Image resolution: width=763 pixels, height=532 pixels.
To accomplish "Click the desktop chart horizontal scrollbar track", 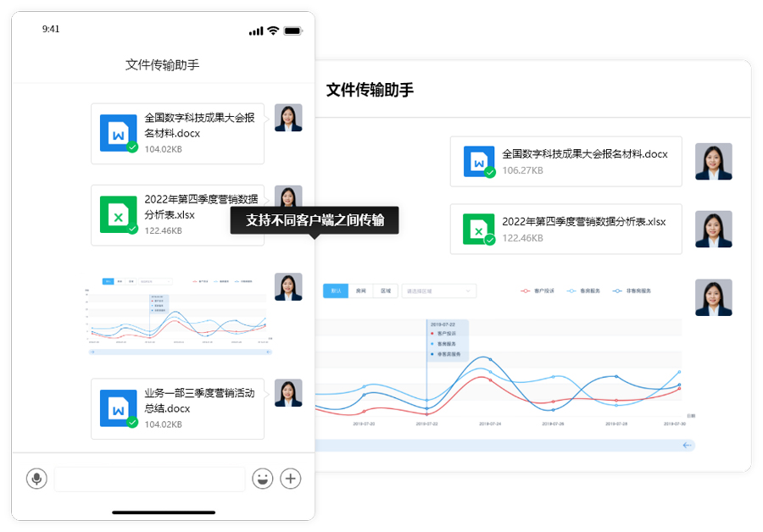I will coord(505,445).
